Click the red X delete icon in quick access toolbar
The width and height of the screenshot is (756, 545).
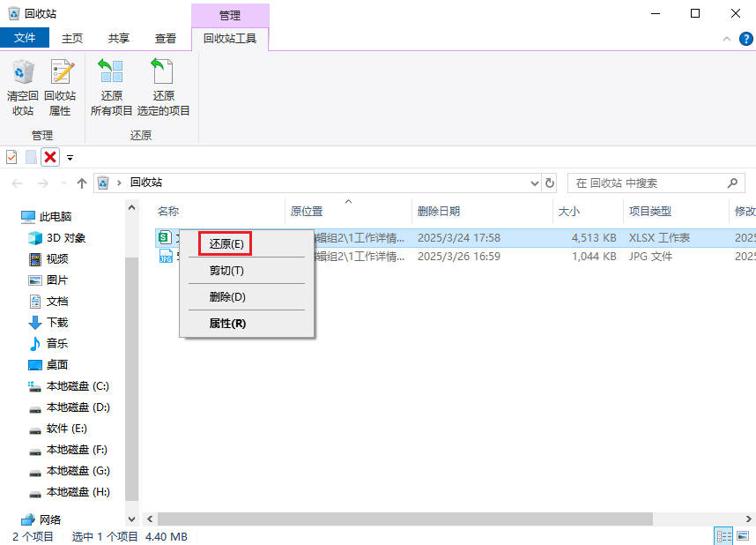tap(50, 157)
